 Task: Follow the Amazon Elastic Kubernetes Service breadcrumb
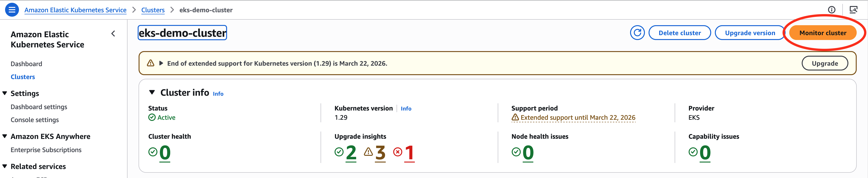click(x=75, y=10)
